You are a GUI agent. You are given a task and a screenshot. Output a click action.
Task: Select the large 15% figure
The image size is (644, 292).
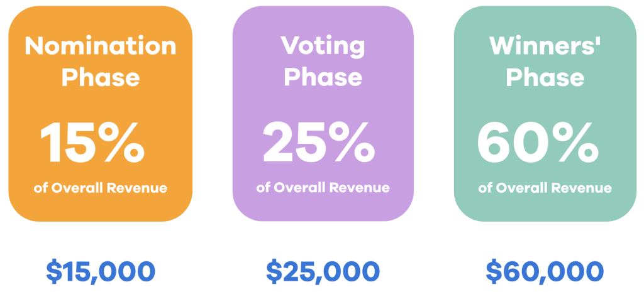coord(93,143)
